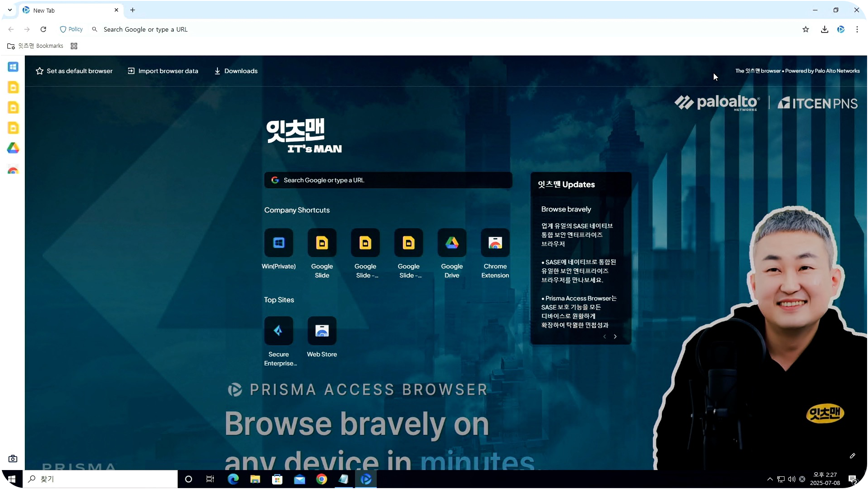
Task: Open Downloads from the page header
Action: (236, 71)
